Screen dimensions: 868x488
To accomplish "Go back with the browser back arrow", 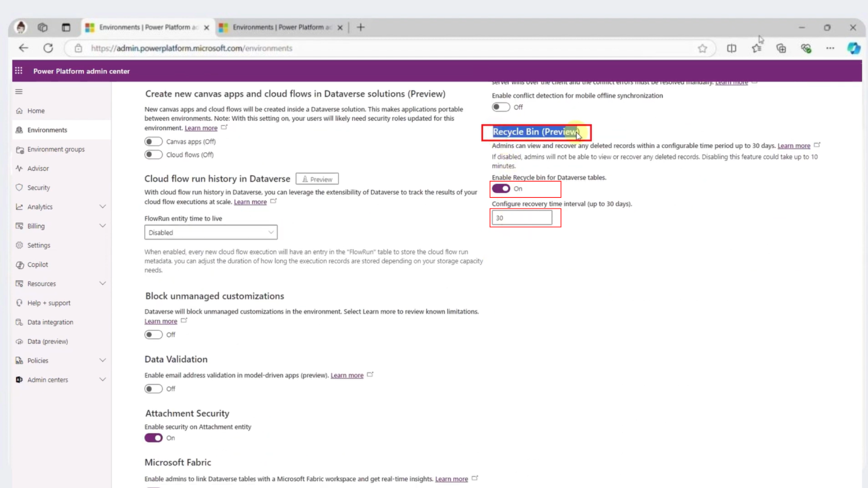I will [24, 48].
